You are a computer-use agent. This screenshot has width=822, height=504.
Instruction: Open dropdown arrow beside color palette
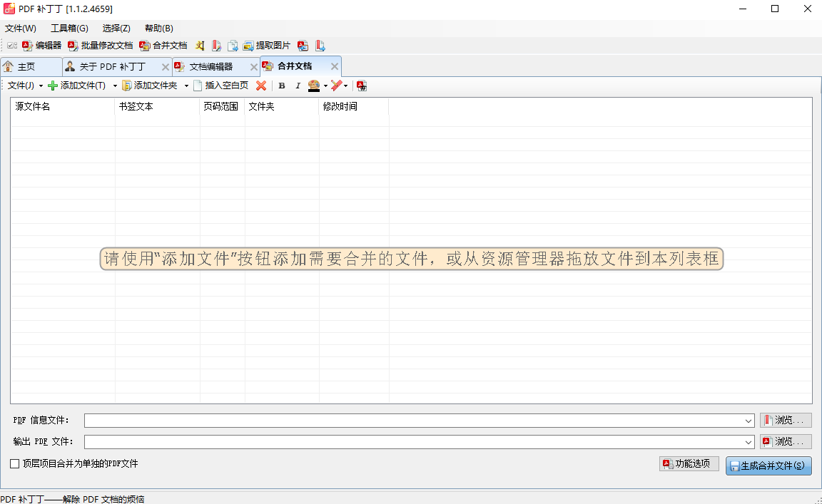325,86
